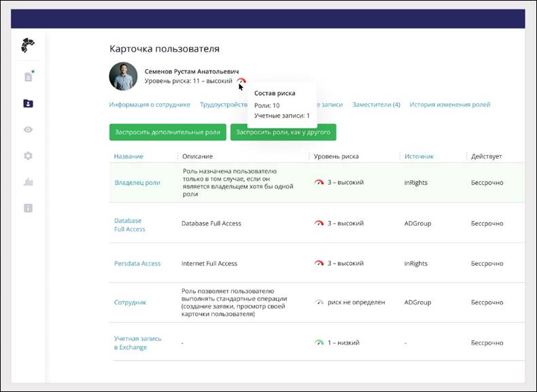Click the green gauge icon in the Exchange row
Image resolution: width=537 pixels, height=392 pixels.
pyautogui.click(x=319, y=342)
